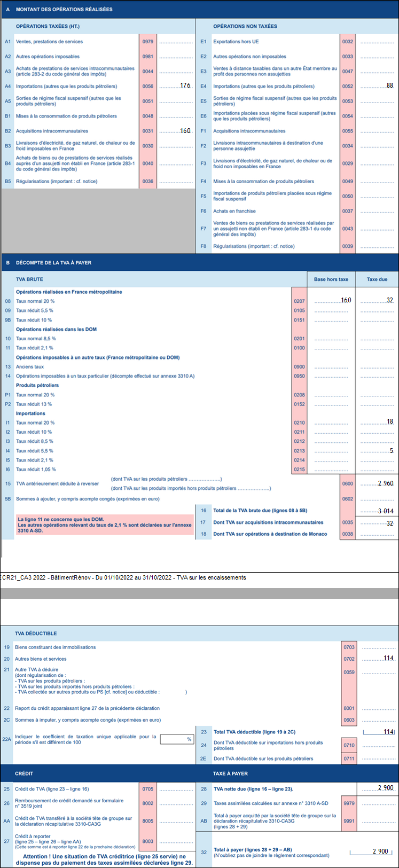Select line 25 Crédit de TVA field
Screen dimensions: 399x868
pos(176,789)
